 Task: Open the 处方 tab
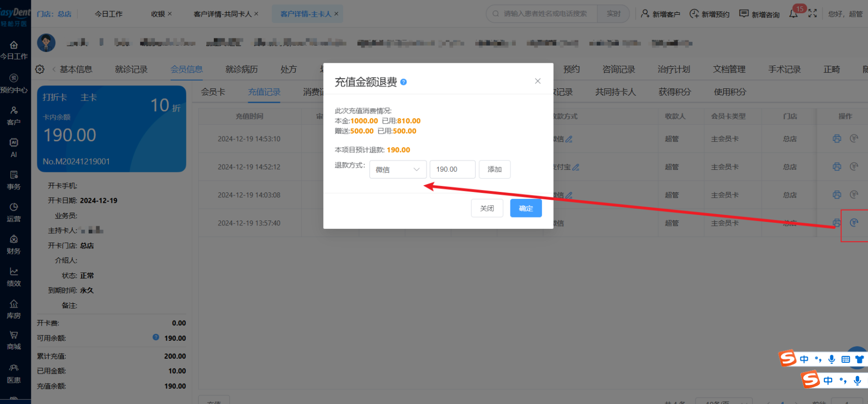point(289,69)
